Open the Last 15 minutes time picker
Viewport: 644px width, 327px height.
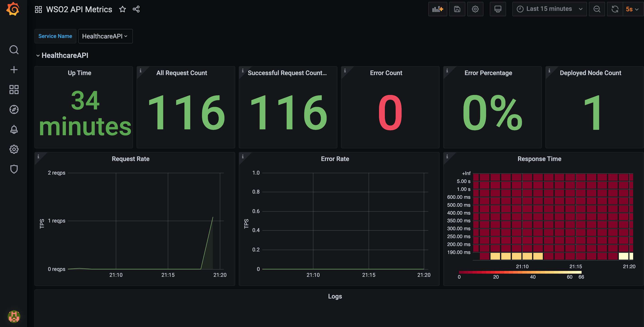pos(549,9)
